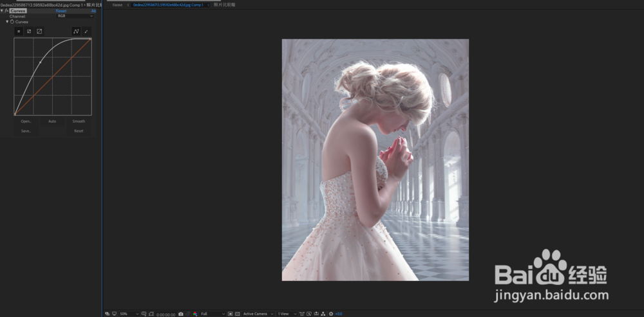This screenshot has width=644, height=317.
Task: Click the composition preview image
Action: pos(375,160)
